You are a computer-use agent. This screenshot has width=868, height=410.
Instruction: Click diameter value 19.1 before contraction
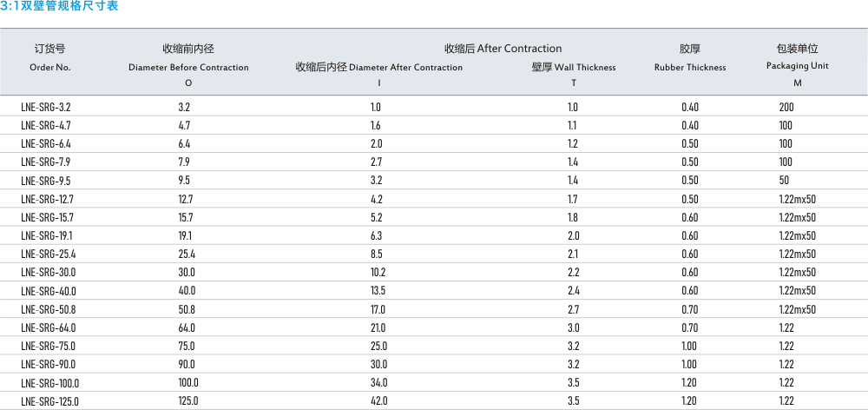[185, 235]
